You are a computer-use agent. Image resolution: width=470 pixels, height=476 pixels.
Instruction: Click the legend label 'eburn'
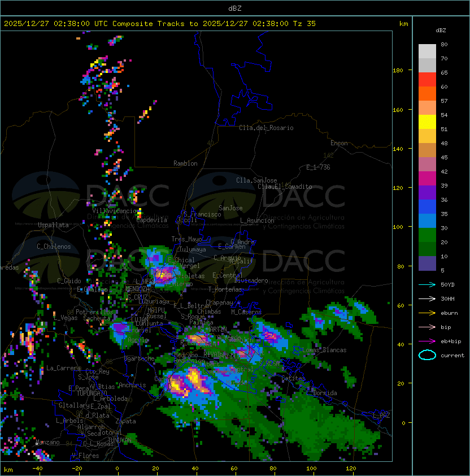point(449,313)
